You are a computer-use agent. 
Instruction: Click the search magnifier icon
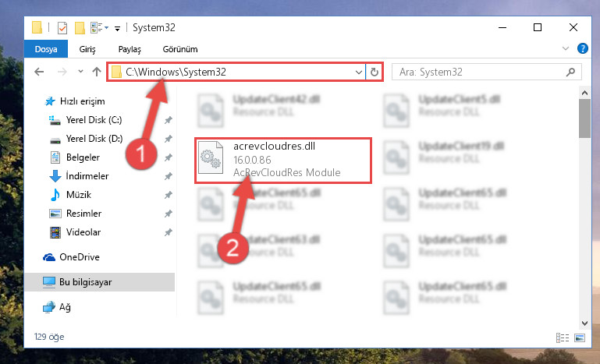pos(570,72)
